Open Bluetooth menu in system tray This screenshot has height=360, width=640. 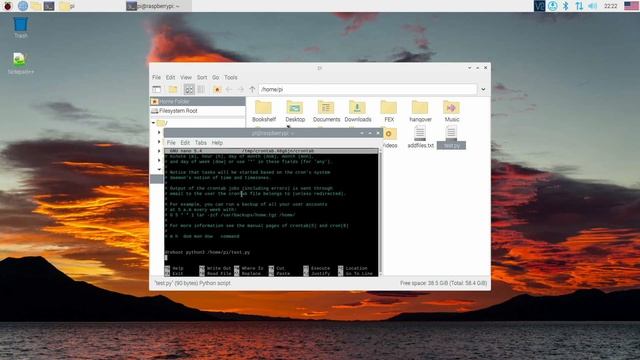[x=565, y=6]
